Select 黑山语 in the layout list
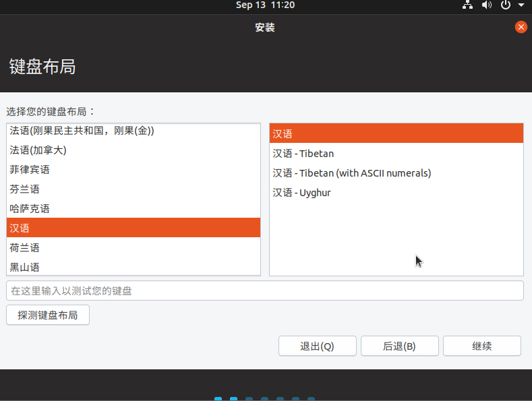Viewport: 532px width, 401px height. pos(134,267)
